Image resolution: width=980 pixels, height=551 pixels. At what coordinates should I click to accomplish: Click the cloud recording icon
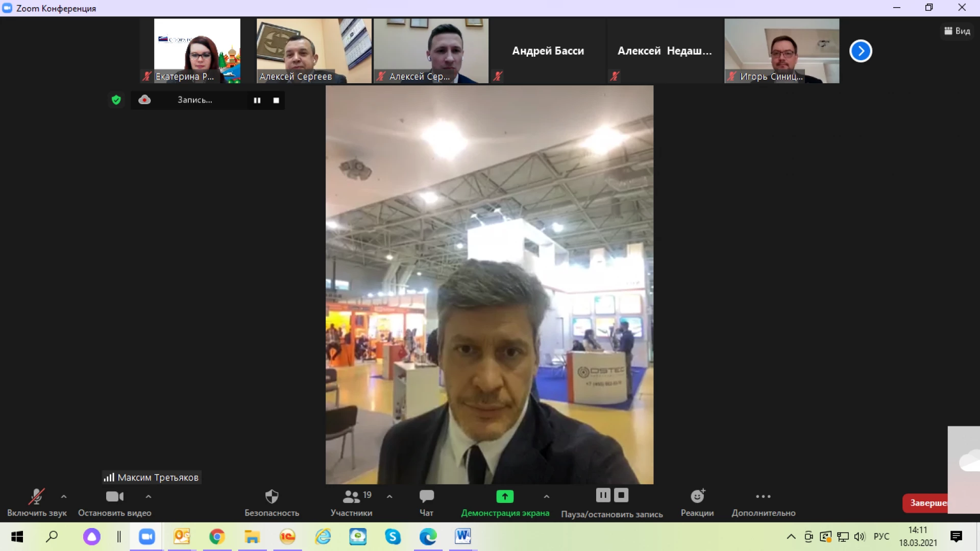click(144, 100)
